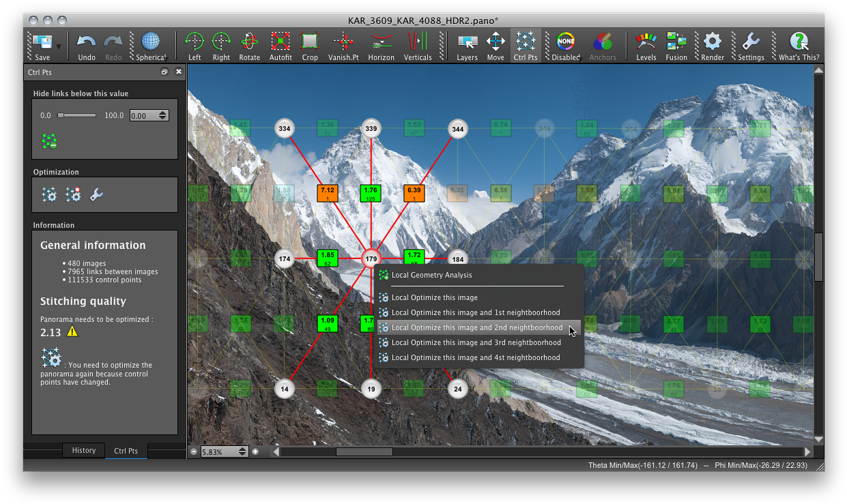Rotate panorama Left
The height and width of the screenshot is (504, 847).
pyautogui.click(x=195, y=46)
